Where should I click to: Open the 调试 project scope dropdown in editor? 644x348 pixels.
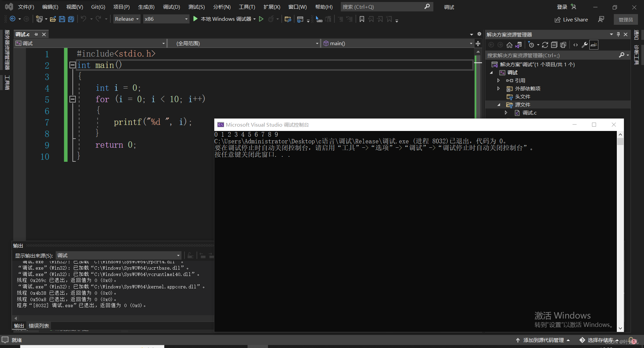pos(90,44)
